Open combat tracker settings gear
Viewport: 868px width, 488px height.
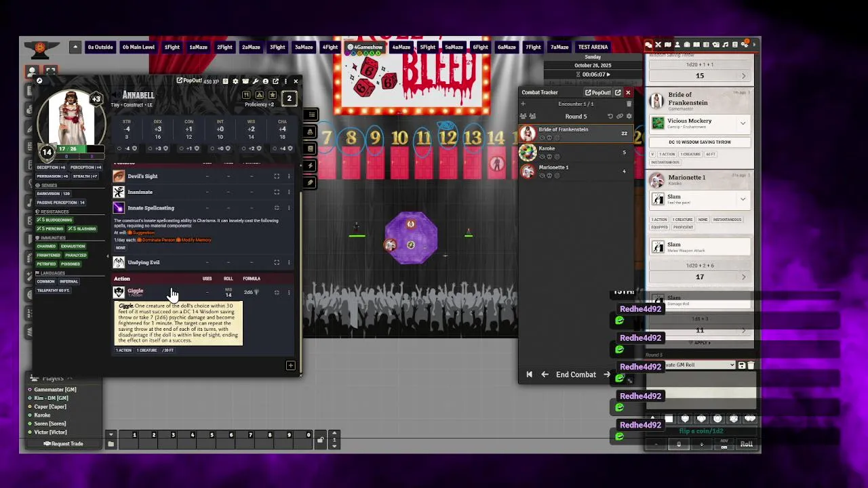629,117
